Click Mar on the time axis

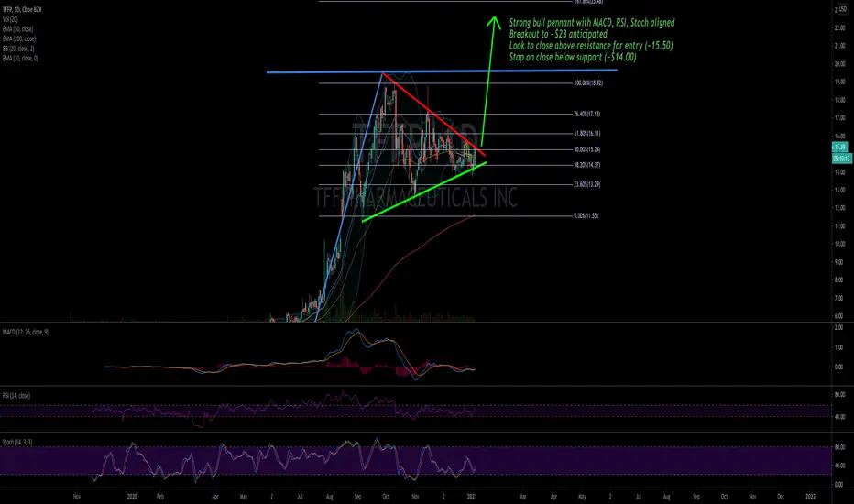(x=523, y=497)
